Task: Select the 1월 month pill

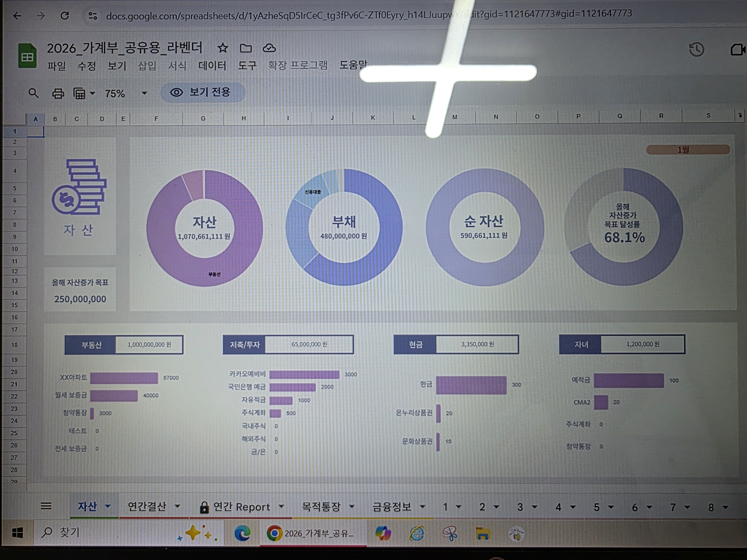Action: coord(688,150)
